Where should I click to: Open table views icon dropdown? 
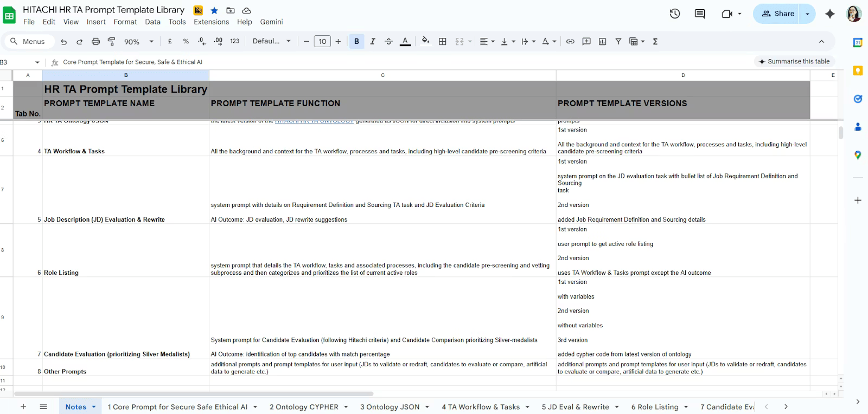tap(637, 41)
